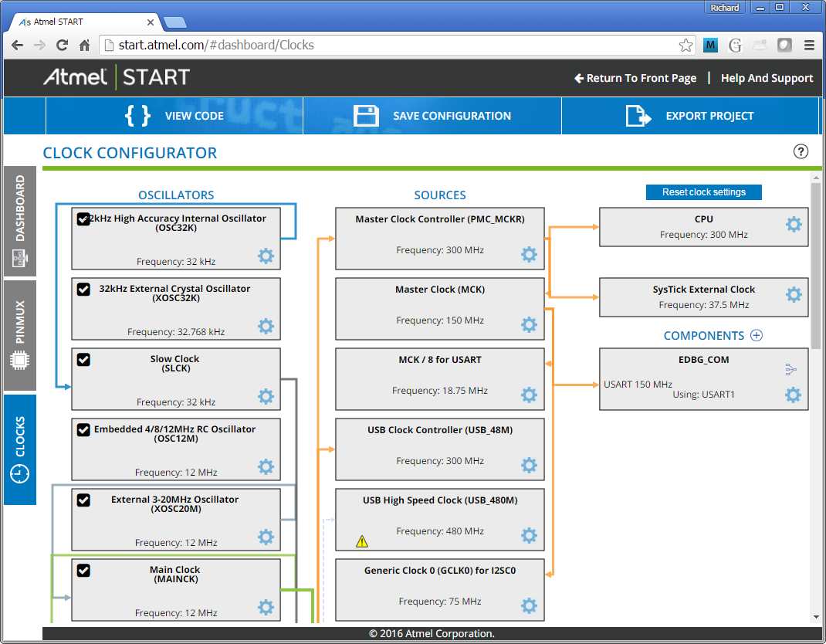
Task: Click 'Frequency: 37.5 MHz' SysTick text
Action: [704, 305]
